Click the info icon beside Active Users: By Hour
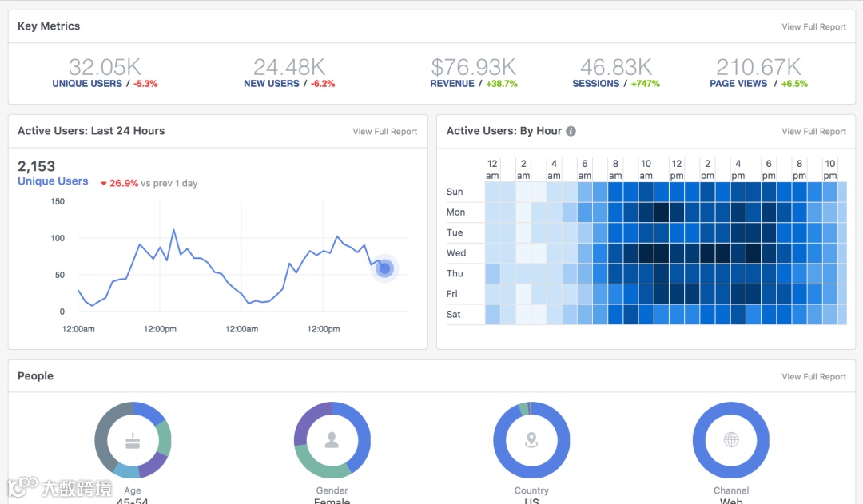 pos(571,131)
